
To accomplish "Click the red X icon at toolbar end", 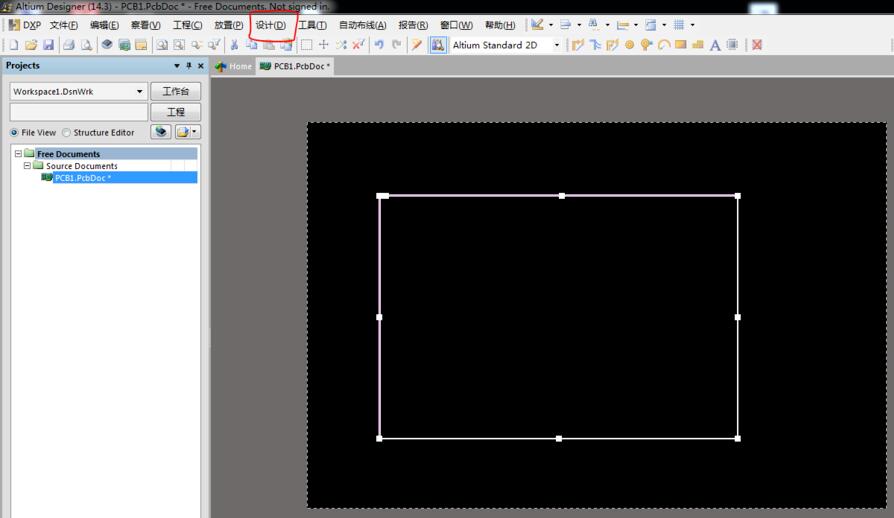I will pyautogui.click(x=757, y=45).
